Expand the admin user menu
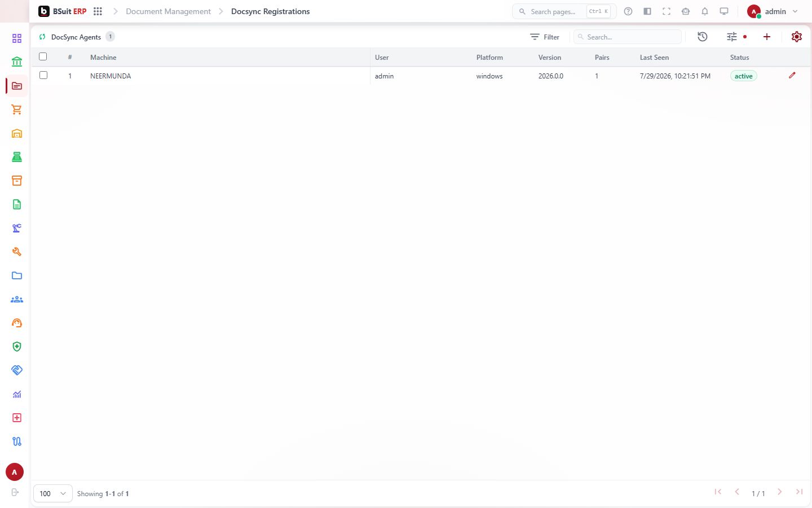The image size is (812, 508). point(773,11)
